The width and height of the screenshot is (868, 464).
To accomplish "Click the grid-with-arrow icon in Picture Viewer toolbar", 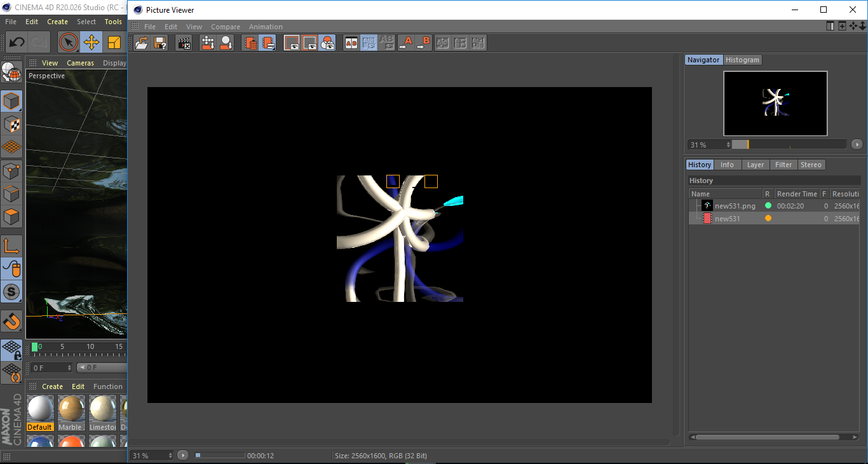I will [x=208, y=43].
